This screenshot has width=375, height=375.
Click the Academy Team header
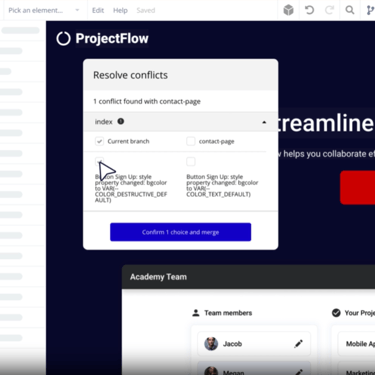[x=248, y=277]
